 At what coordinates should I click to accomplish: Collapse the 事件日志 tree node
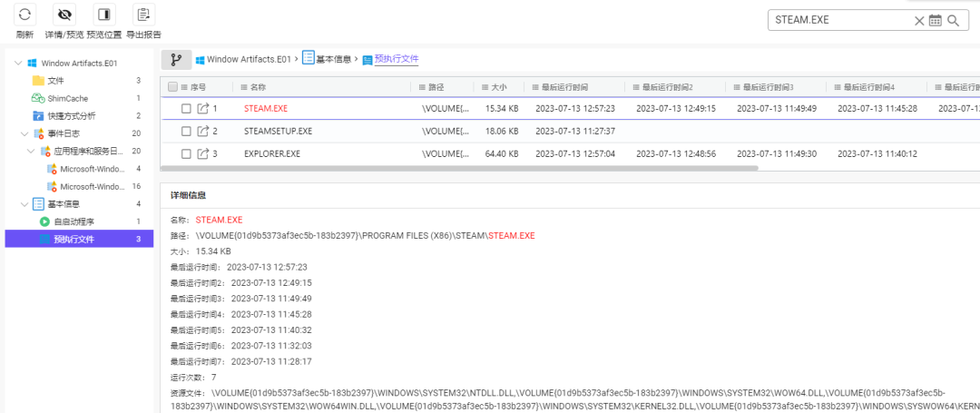pos(25,133)
